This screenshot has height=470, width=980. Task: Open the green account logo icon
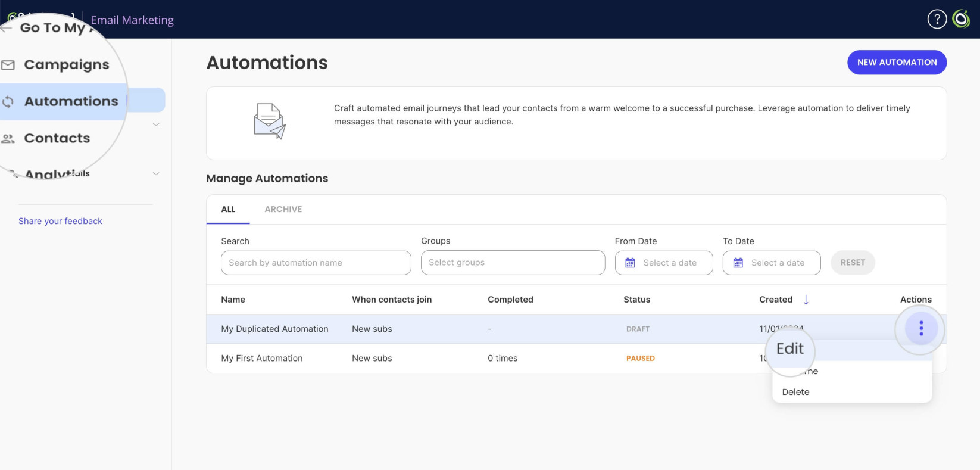click(x=961, y=19)
